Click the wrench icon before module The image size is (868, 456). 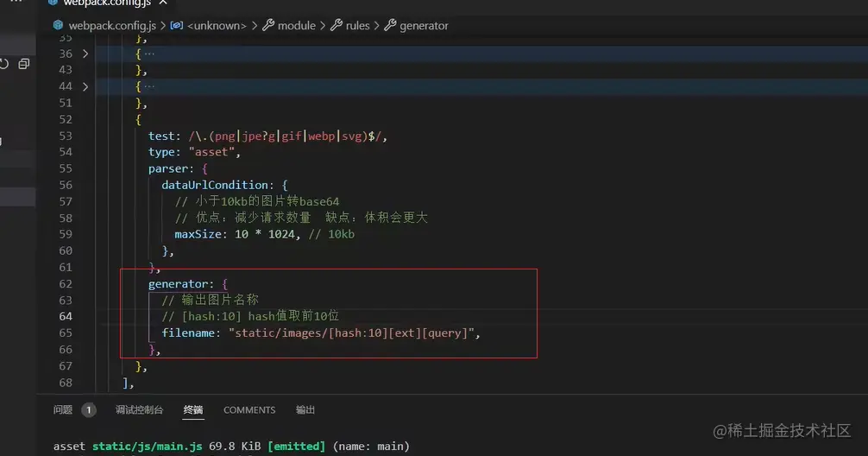click(x=268, y=26)
